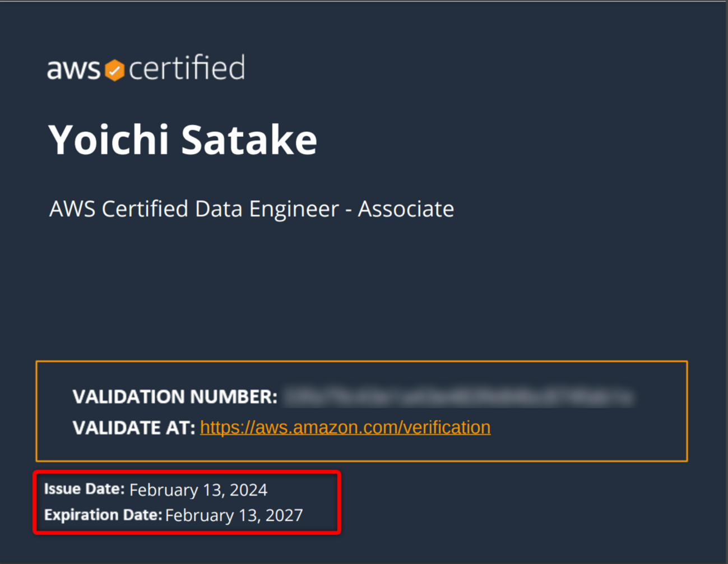
Task: Click the Expiration Date label
Action: [103, 515]
